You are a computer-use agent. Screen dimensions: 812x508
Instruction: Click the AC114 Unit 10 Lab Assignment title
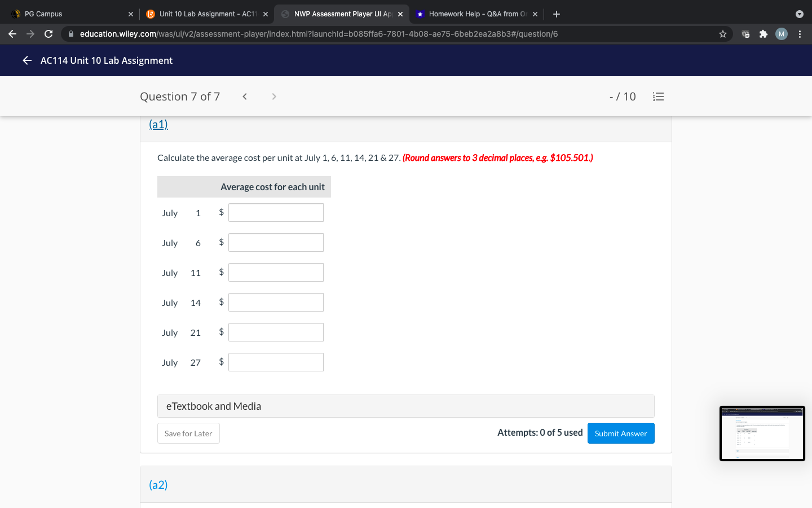(x=107, y=60)
